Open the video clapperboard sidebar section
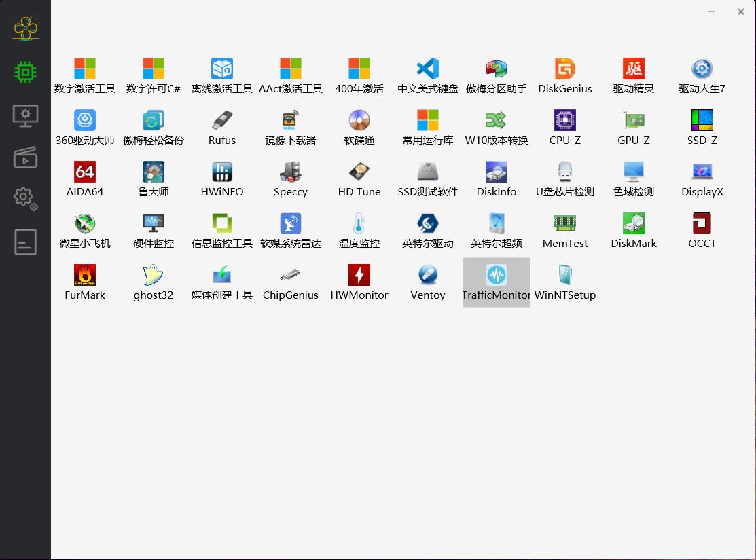756x560 pixels. pos(25,157)
